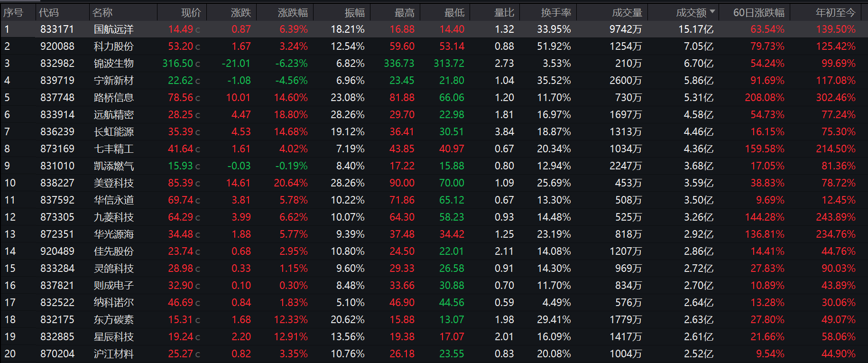
Task: Click stock code 920489
Action: point(57,251)
